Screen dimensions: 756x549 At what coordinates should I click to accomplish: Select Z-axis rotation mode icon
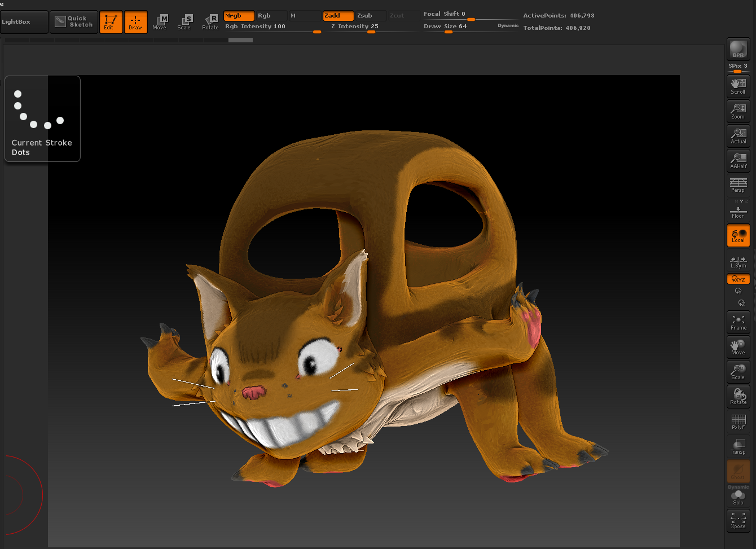(x=741, y=303)
